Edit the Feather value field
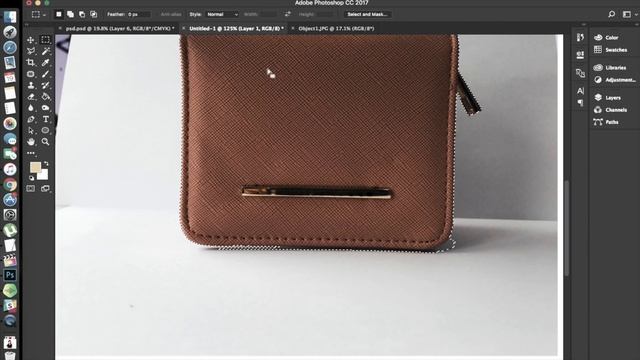The image size is (640, 360). [x=139, y=14]
